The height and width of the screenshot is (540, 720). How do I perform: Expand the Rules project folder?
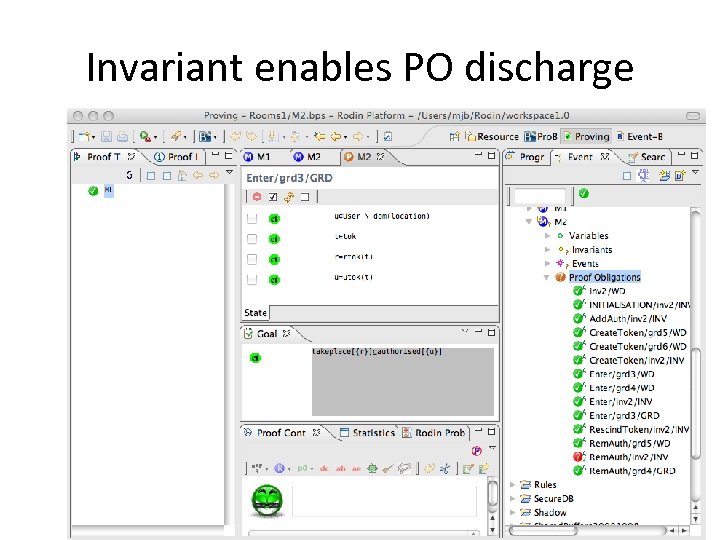tap(512, 484)
